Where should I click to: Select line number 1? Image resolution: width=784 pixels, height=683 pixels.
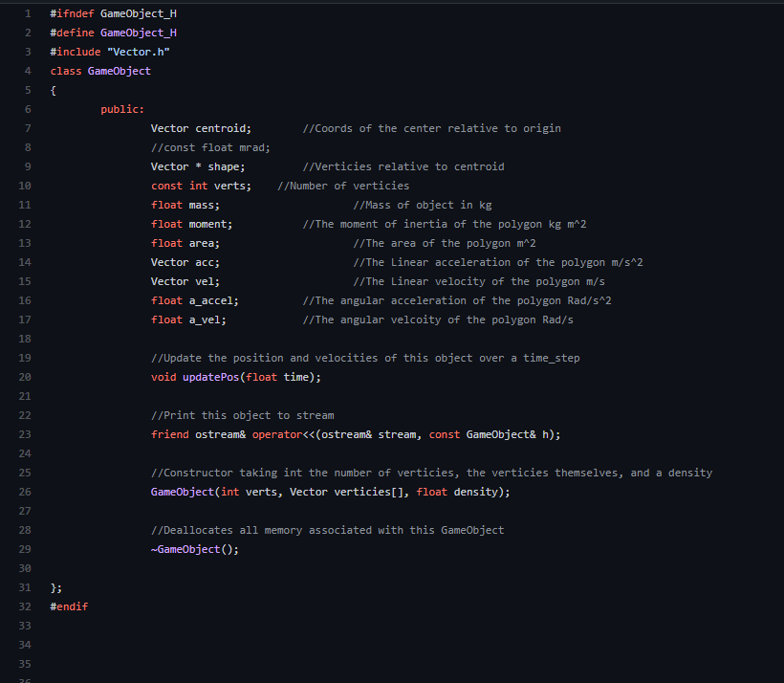point(28,13)
